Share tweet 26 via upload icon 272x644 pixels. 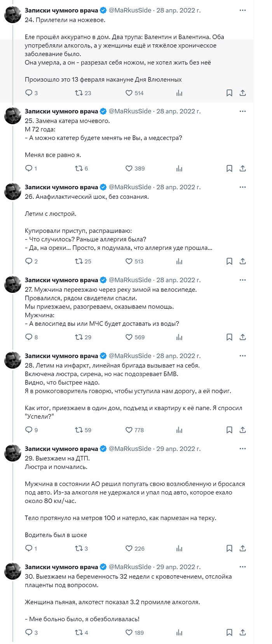coord(242,261)
